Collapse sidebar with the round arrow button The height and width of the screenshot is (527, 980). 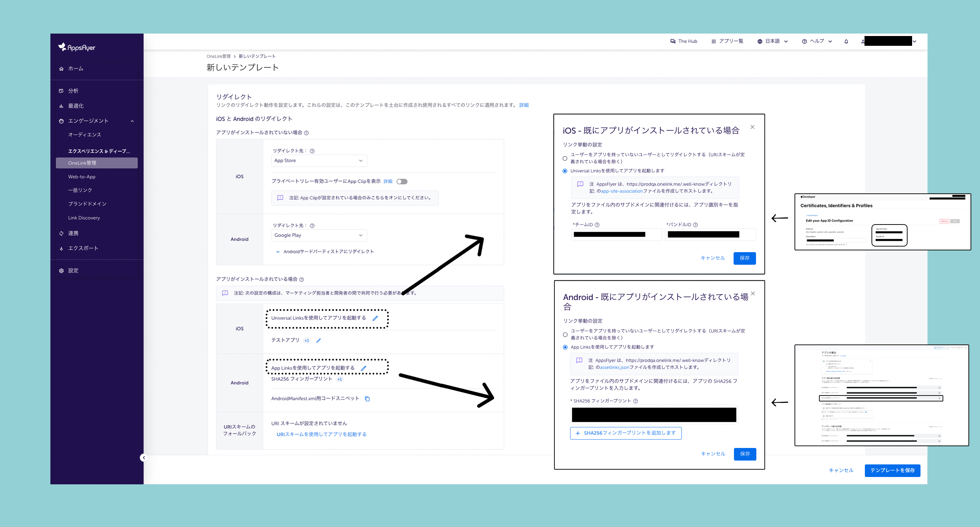pyautogui.click(x=143, y=457)
